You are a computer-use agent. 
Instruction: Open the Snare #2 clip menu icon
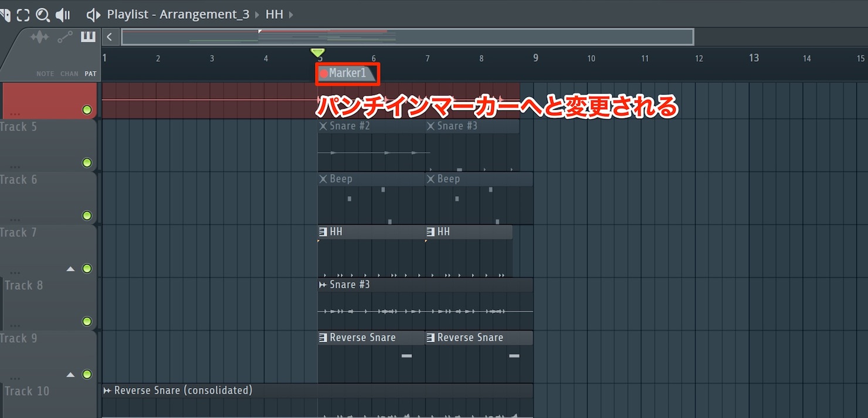pyautogui.click(x=323, y=126)
